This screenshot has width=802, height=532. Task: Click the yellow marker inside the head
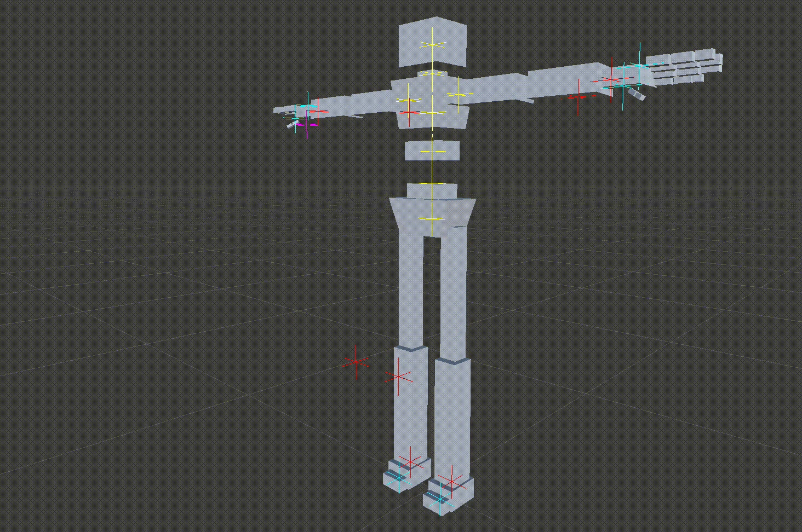pos(433,44)
